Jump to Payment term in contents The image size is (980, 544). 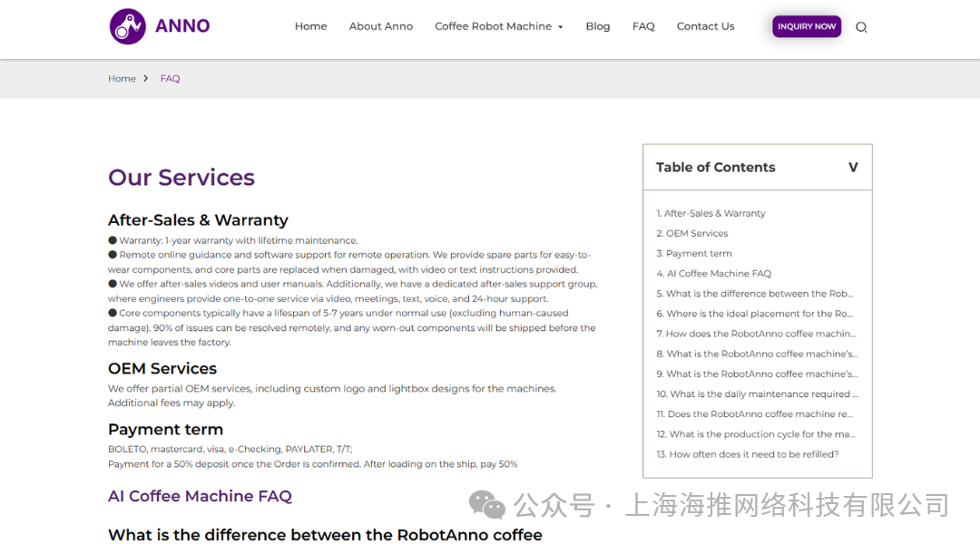[x=694, y=254]
